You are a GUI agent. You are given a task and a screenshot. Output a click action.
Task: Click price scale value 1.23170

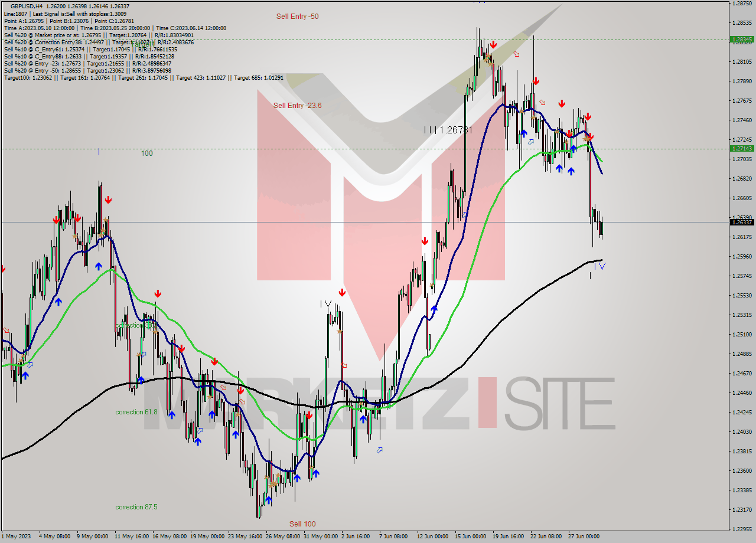(x=742, y=510)
